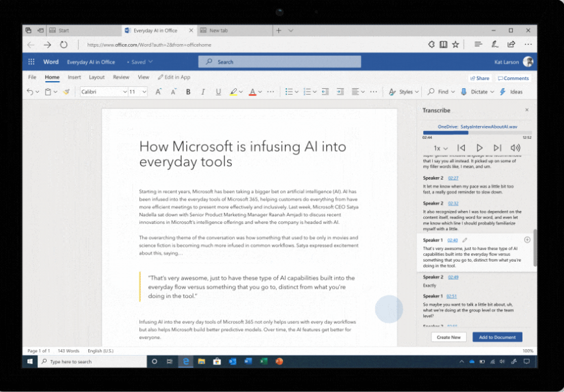Click the Undo icon in ribbon
The image size is (564, 392).
point(30,92)
